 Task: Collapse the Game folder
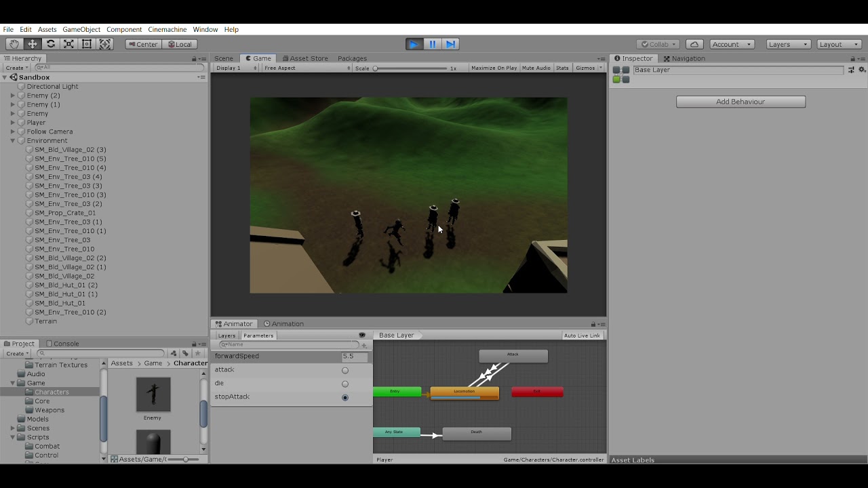(13, 383)
